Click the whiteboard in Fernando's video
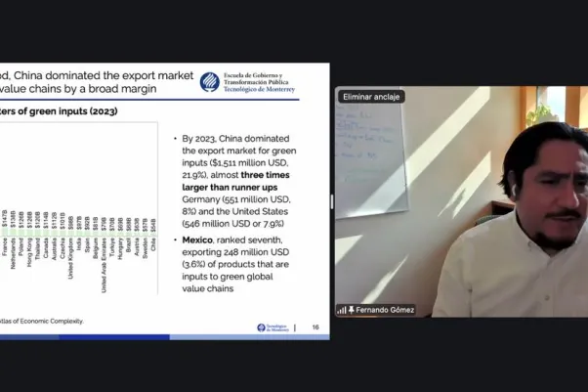This screenshot has width=588, height=392. [370, 157]
